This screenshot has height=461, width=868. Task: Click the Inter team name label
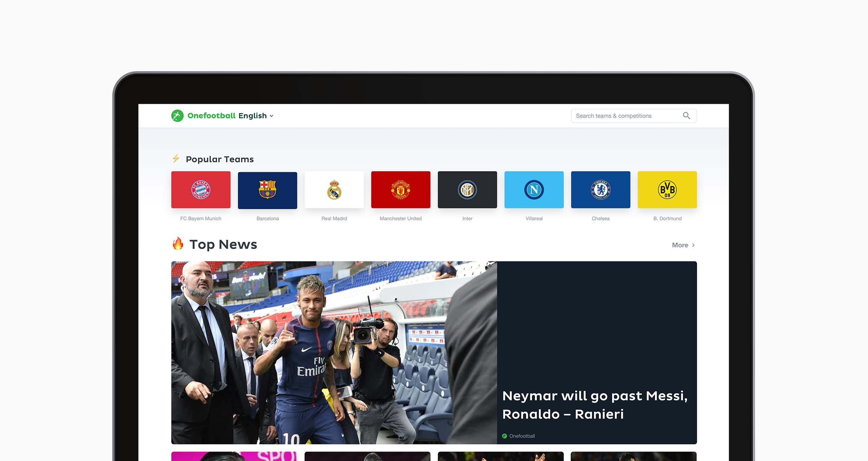point(467,218)
